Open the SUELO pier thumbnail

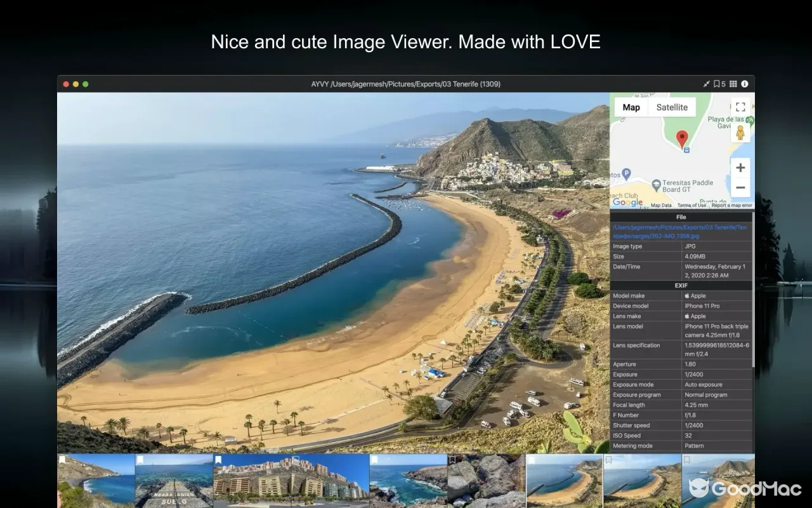pos(174,481)
